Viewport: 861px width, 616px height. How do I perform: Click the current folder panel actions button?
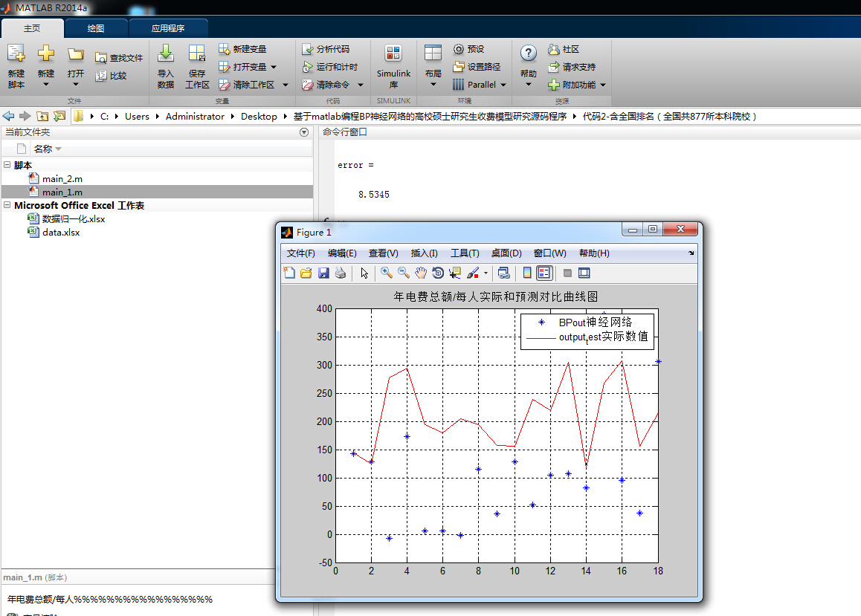[x=304, y=132]
